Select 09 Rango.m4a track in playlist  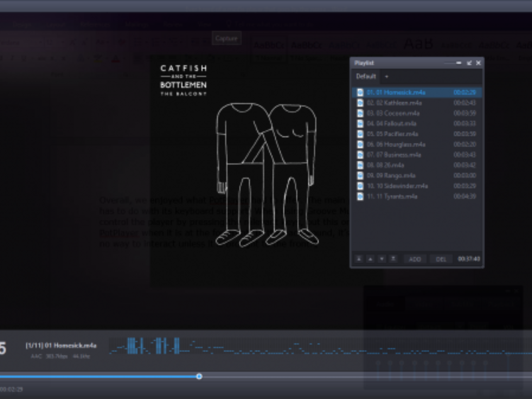coord(391,176)
